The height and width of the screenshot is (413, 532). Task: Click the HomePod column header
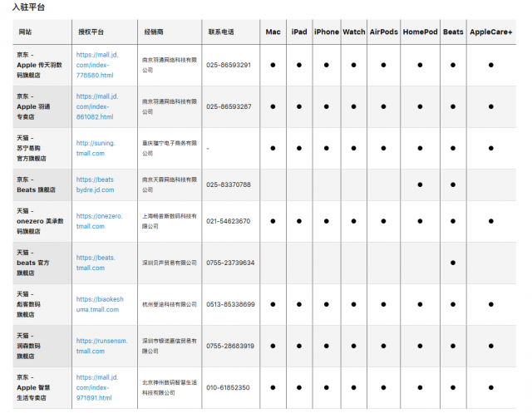(x=420, y=32)
